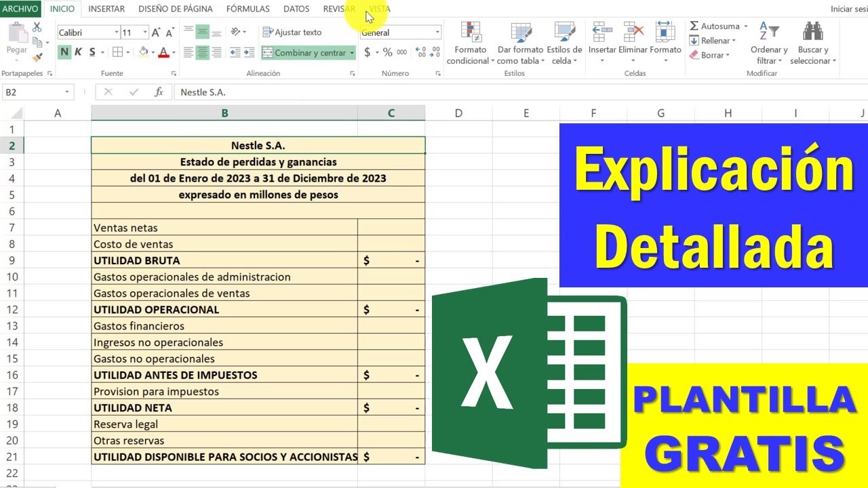
Task: Open the font size 11 dropdown
Action: [144, 33]
